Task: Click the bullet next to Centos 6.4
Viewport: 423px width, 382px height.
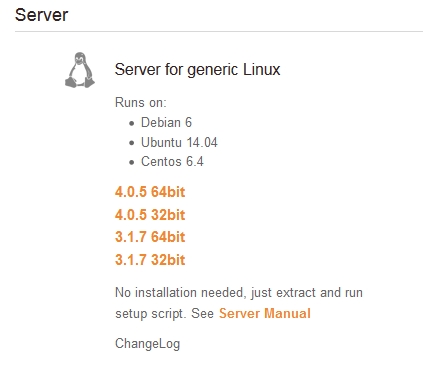Action: [132, 162]
